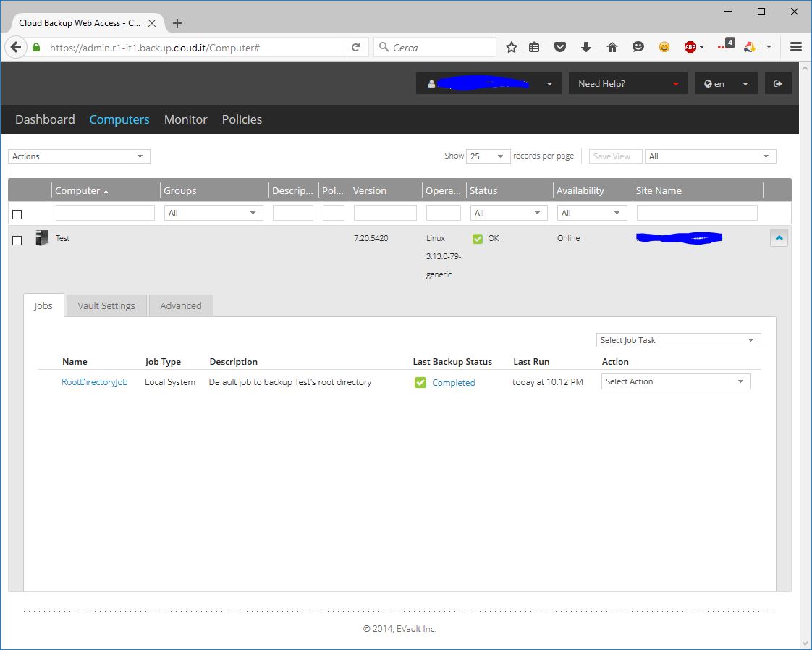Image resolution: width=812 pixels, height=650 pixels.
Task: Click extension icon with badge 4
Action: (727, 45)
